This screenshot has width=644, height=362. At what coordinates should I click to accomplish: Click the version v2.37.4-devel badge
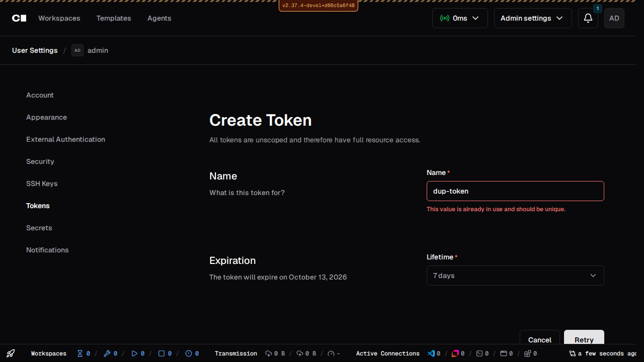tap(318, 6)
